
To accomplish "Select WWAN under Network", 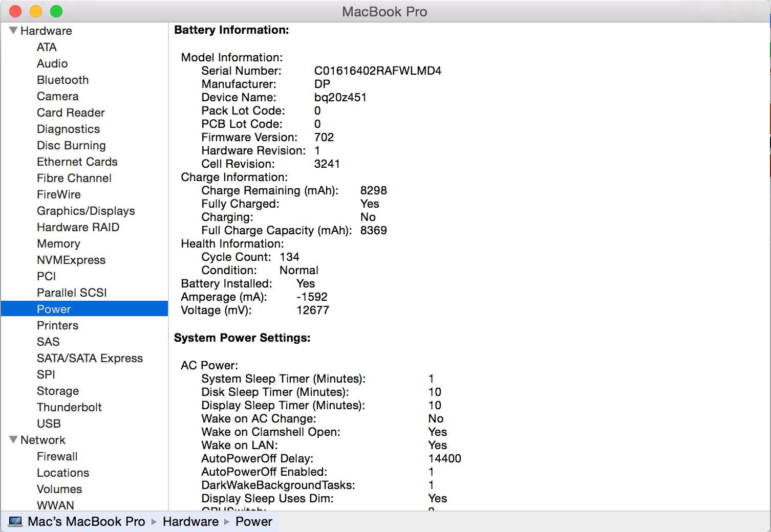I will pyautogui.click(x=55, y=505).
